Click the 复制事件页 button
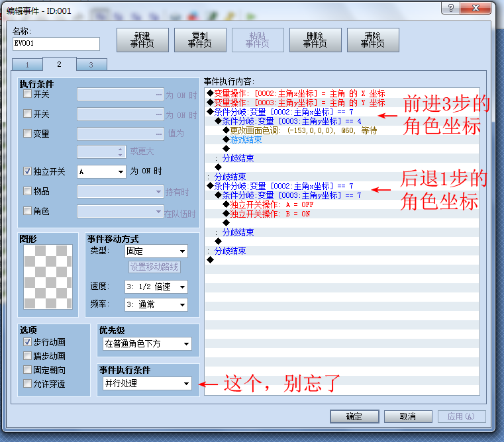This screenshot has width=504, height=442. (200, 40)
